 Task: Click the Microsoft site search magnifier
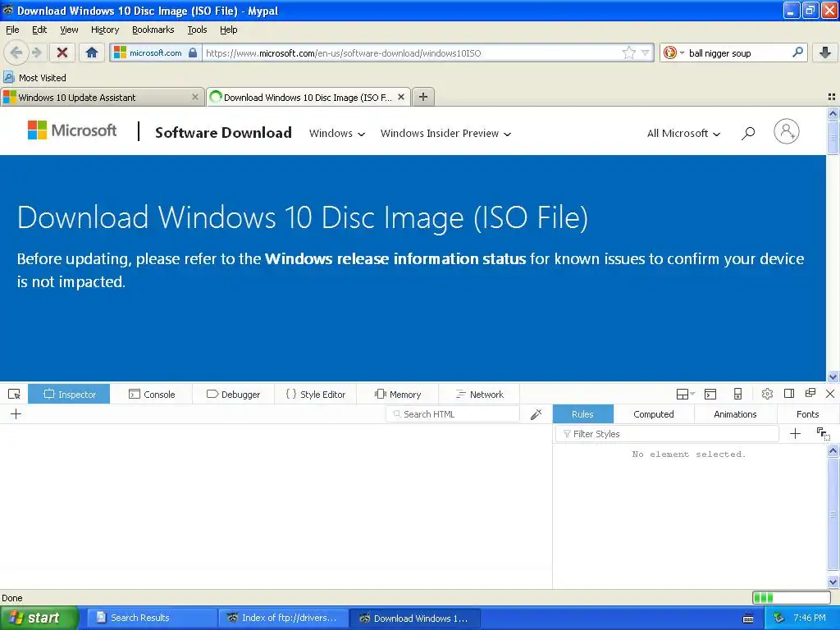pyautogui.click(x=748, y=133)
